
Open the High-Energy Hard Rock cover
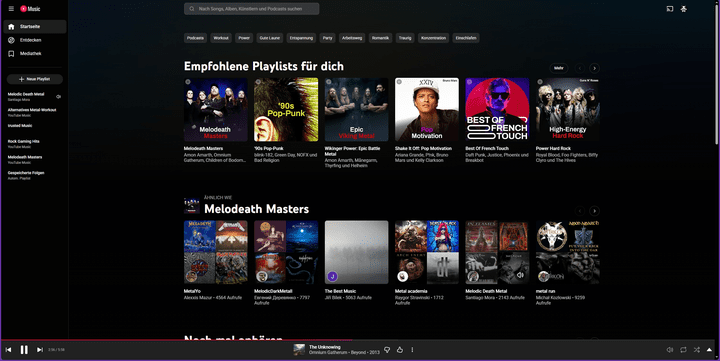(x=568, y=109)
